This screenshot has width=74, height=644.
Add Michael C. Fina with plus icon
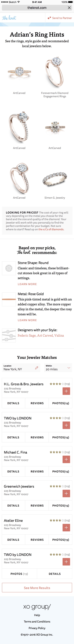click(x=66, y=459)
